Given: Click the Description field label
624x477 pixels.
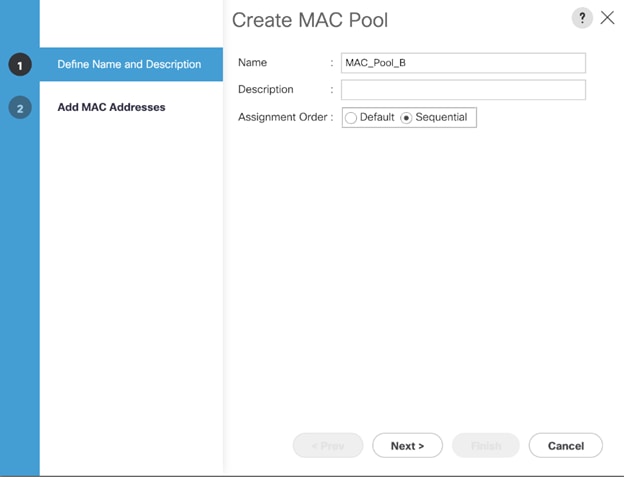Looking at the screenshot, I should (x=265, y=90).
